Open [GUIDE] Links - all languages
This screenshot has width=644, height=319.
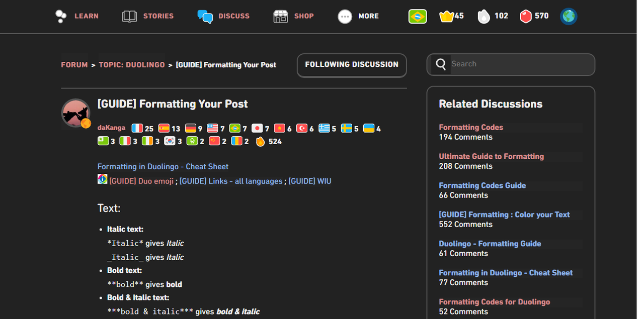pyautogui.click(x=231, y=181)
